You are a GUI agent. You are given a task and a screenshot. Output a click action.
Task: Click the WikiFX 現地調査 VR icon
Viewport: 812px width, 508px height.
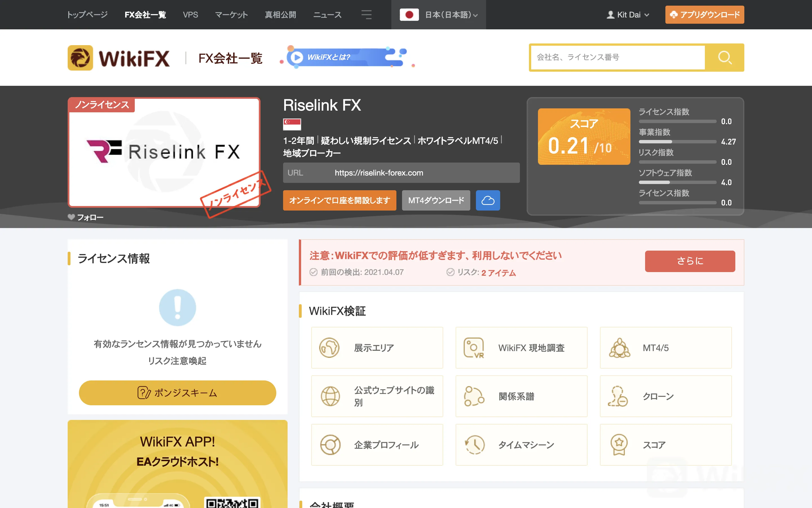point(474,347)
